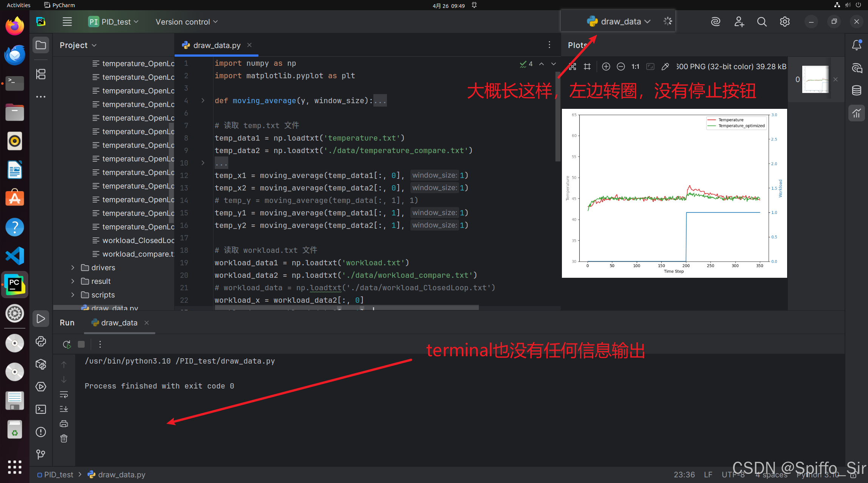Image resolution: width=868 pixels, height=483 pixels.
Task: Open the Database tool window
Action: click(857, 90)
